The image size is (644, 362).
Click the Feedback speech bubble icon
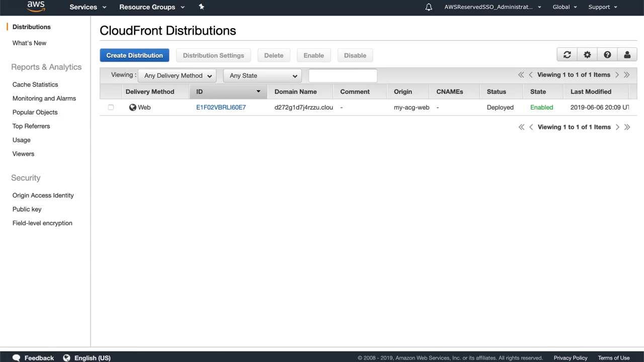17,358
